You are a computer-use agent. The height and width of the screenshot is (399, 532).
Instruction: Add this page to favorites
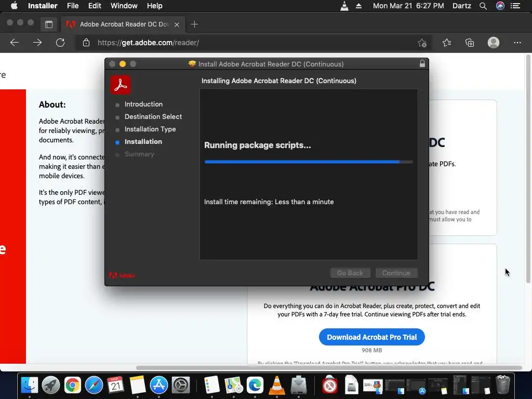pyautogui.click(x=422, y=43)
